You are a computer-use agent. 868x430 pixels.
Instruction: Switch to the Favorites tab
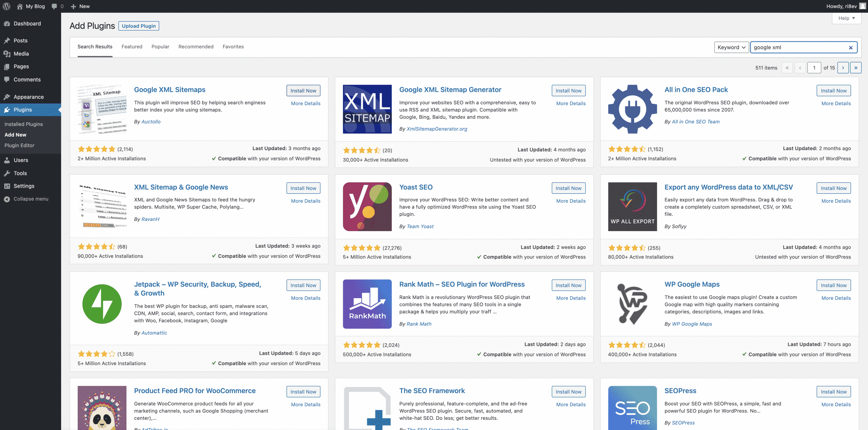[233, 47]
